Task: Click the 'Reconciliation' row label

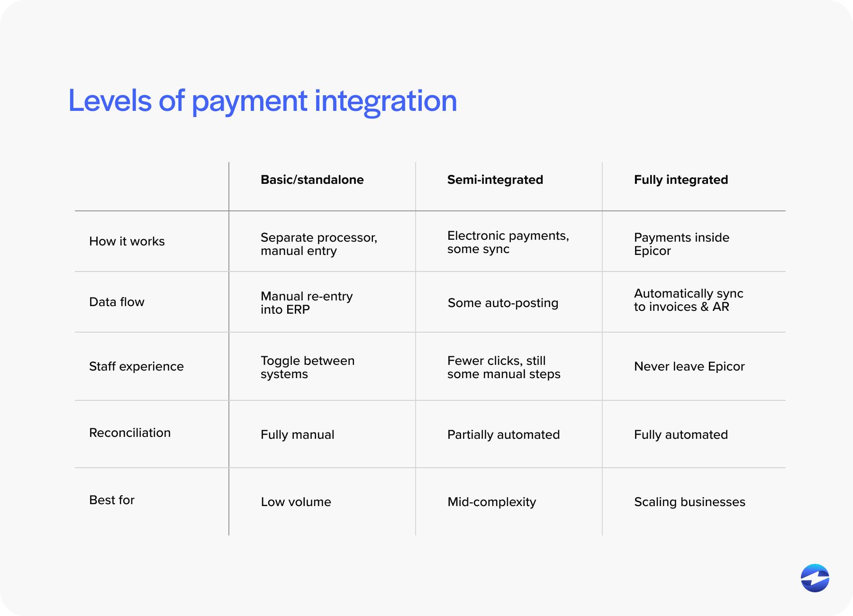Action: (x=130, y=433)
